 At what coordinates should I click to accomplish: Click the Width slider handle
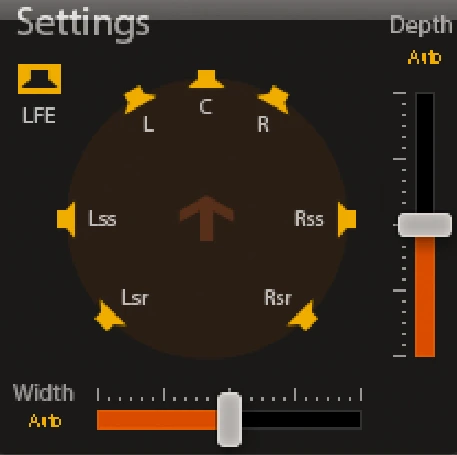[229, 419]
